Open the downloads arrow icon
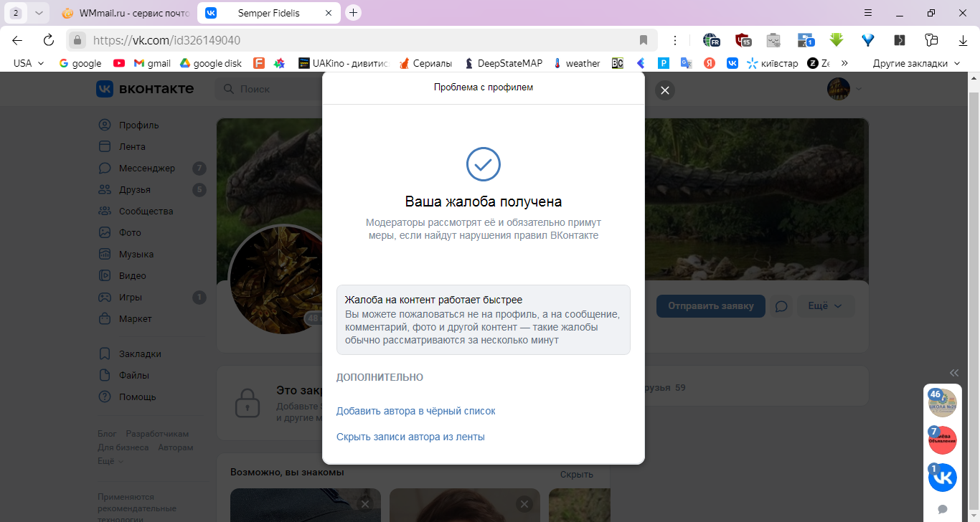The height and width of the screenshot is (522, 980). pos(963,40)
